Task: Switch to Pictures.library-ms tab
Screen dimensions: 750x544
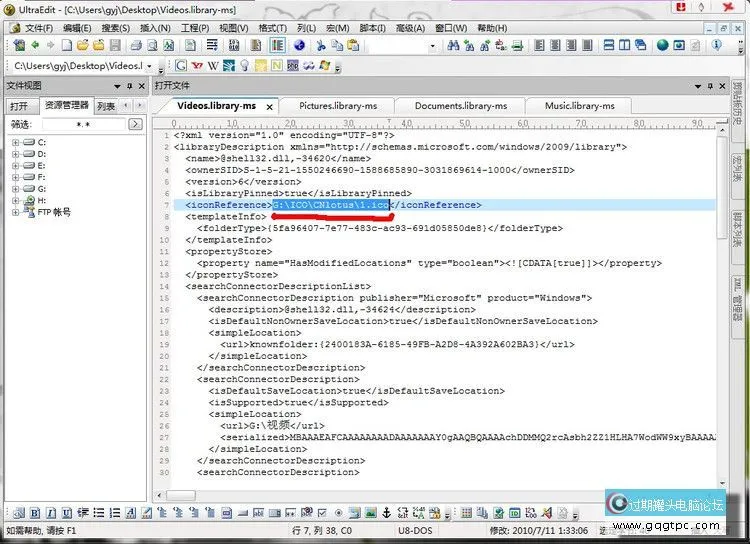Action: [x=338, y=106]
